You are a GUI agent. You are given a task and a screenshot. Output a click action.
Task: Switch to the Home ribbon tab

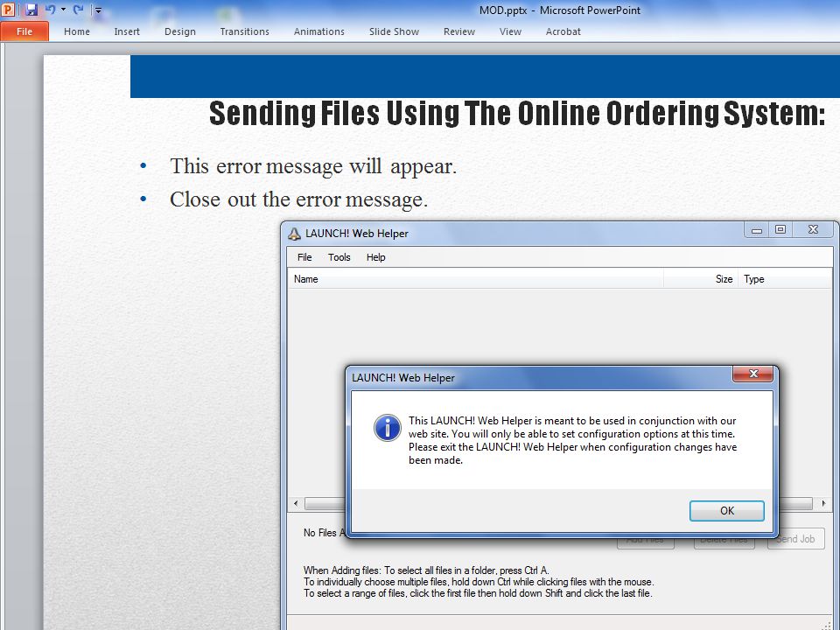pyautogui.click(x=77, y=31)
